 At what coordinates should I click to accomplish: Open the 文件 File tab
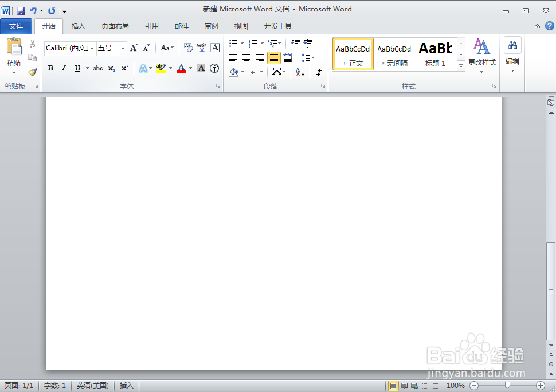pos(16,26)
